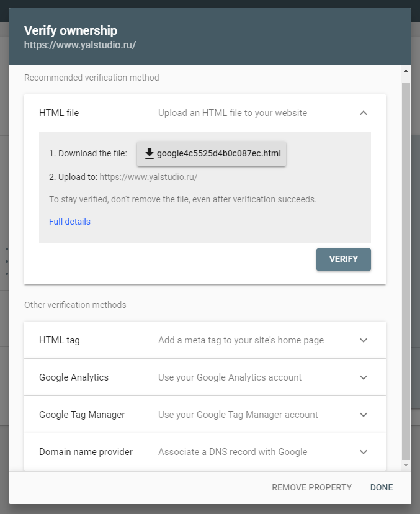Expand the HTML tag verification method
Screen dimensions: 420x514
[x=364, y=340]
